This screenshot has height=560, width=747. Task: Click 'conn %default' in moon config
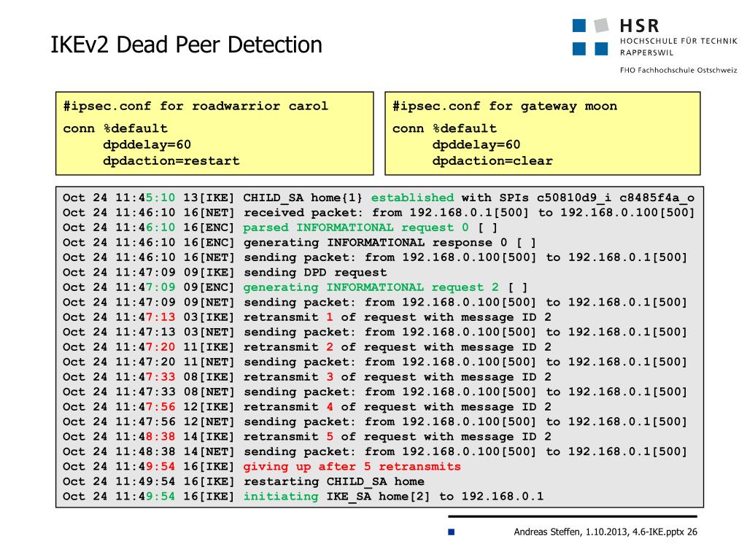click(x=444, y=128)
